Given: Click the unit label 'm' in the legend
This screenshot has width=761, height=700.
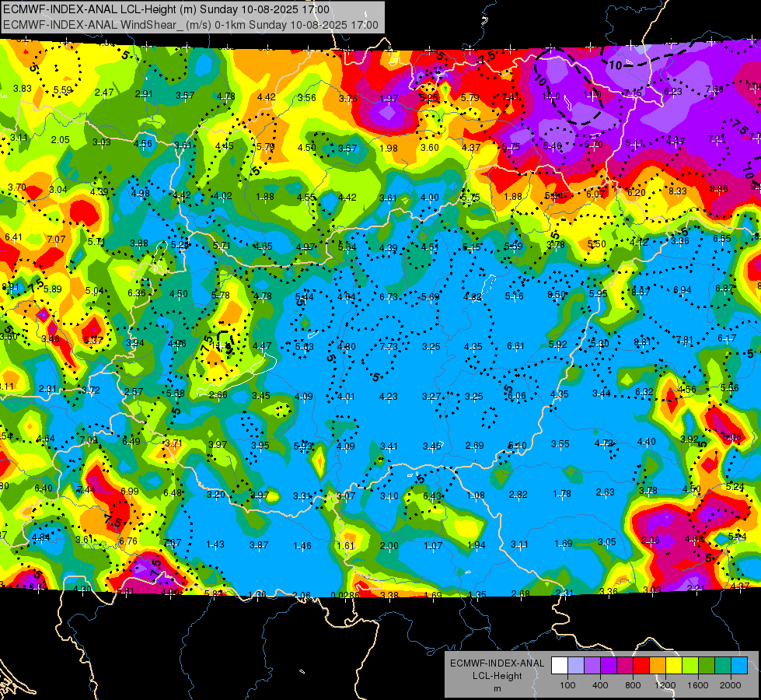Looking at the screenshot, I should [x=497, y=688].
